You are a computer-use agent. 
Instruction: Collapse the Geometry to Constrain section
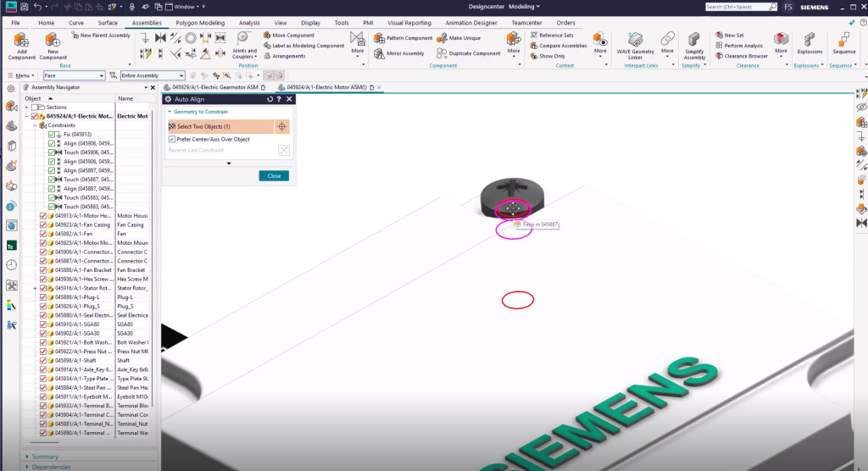(170, 112)
